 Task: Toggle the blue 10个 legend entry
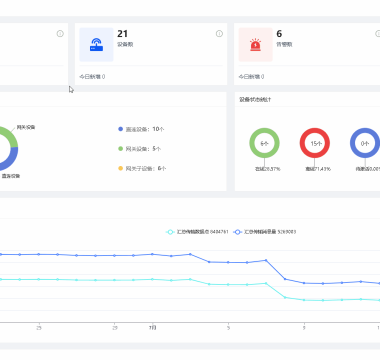[141, 129]
